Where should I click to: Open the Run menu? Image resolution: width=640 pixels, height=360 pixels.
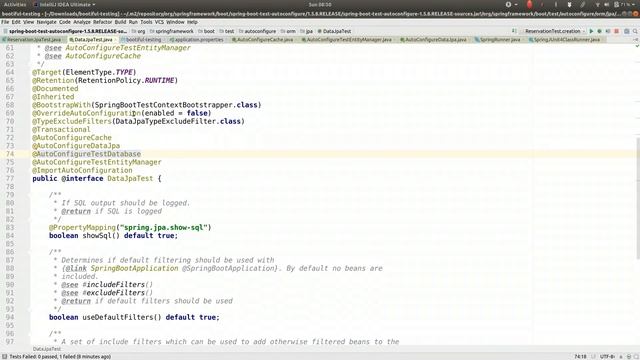pyautogui.click(x=133, y=22)
